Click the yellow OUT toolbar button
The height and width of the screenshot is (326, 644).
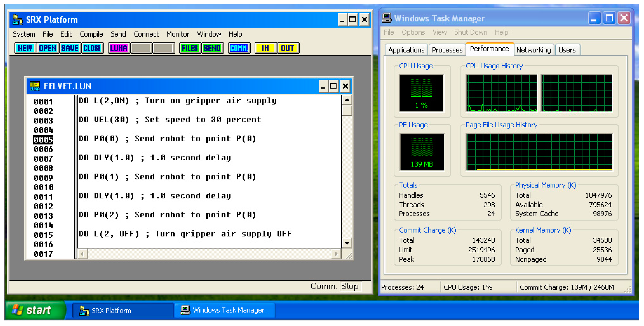point(287,48)
